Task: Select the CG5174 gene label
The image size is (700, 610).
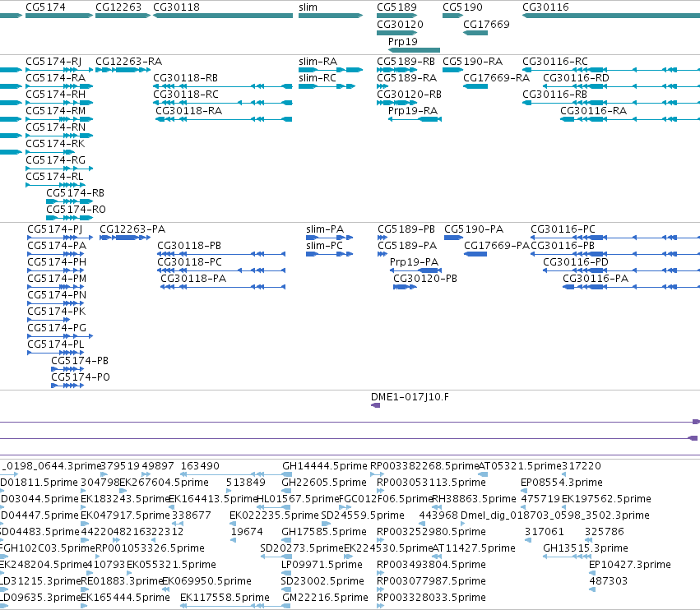Action: click(x=45, y=7)
